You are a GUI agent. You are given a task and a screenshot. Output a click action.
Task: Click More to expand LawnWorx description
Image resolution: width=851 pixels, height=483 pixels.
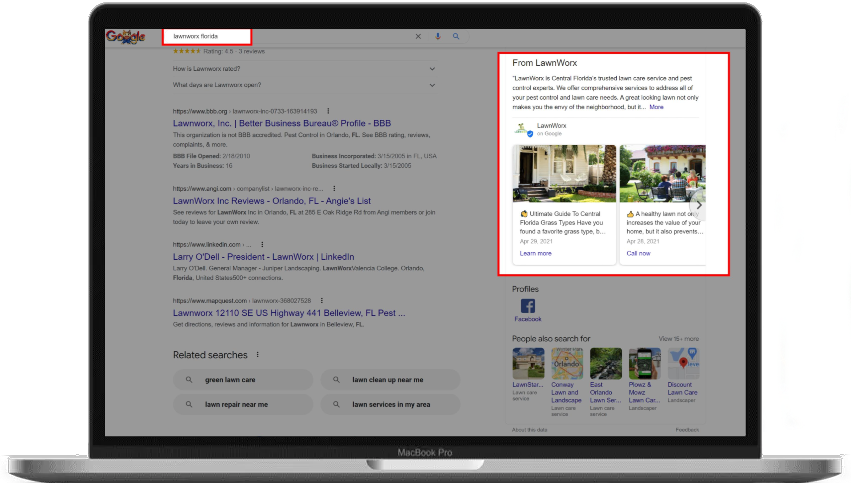(x=656, y=107)
